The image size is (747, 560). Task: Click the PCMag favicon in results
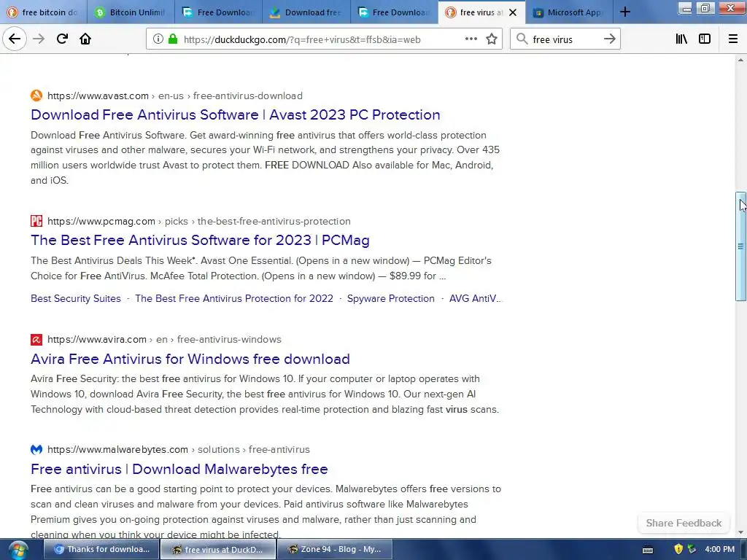(36, 221)
